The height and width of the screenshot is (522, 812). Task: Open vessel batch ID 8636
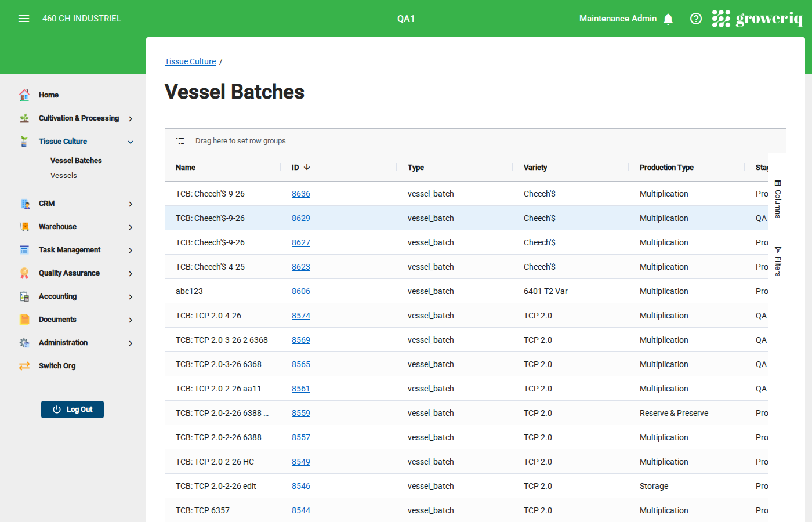coord(301,194)
